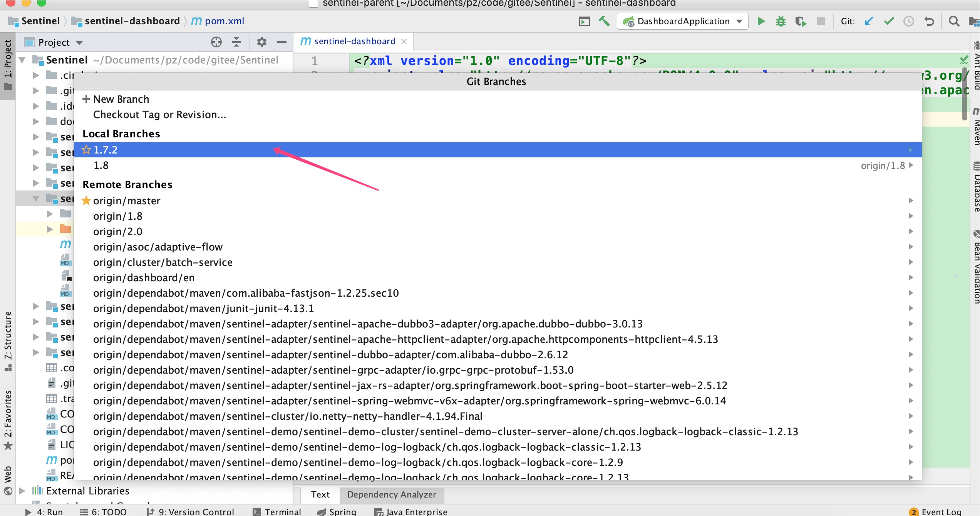
Task: Click Sentinel breadcrumb in navigation bar
Action: coord(34,21)
